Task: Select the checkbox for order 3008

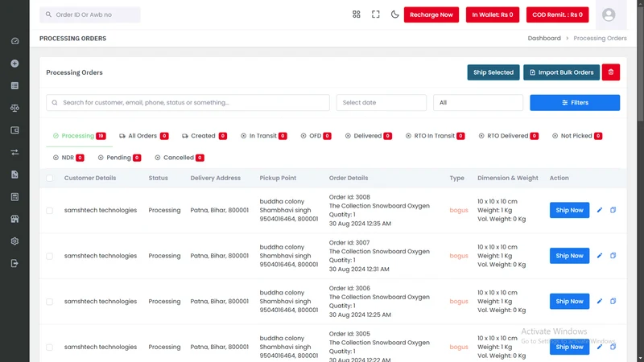Action: (49, 211)
